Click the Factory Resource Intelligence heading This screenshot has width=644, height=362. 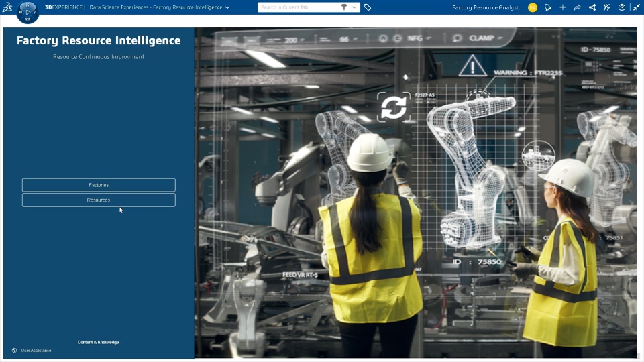[x=99, y=40]
